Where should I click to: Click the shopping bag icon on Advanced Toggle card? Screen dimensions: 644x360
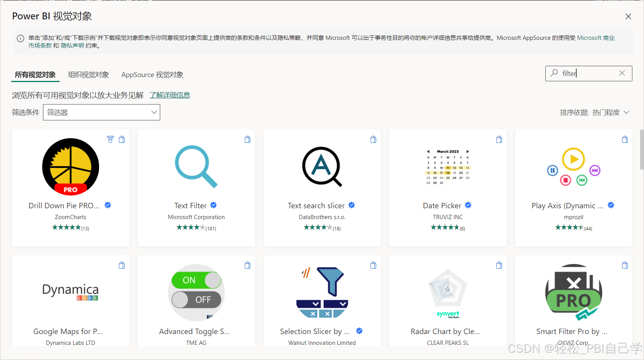(248, 265)
